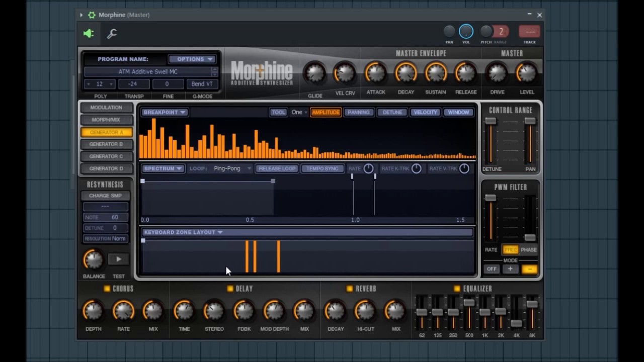Click the Rate V-TRK knob

464,168
